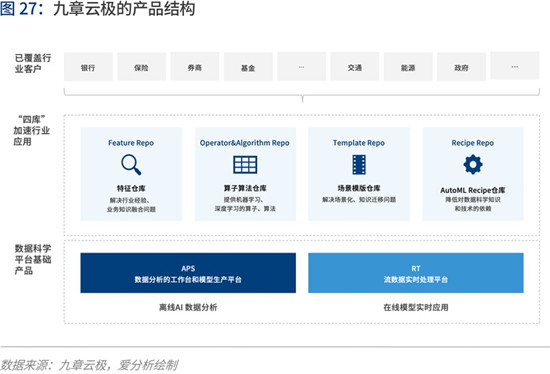
Task: Click the Template Repo title text
Action: point(359,143)
